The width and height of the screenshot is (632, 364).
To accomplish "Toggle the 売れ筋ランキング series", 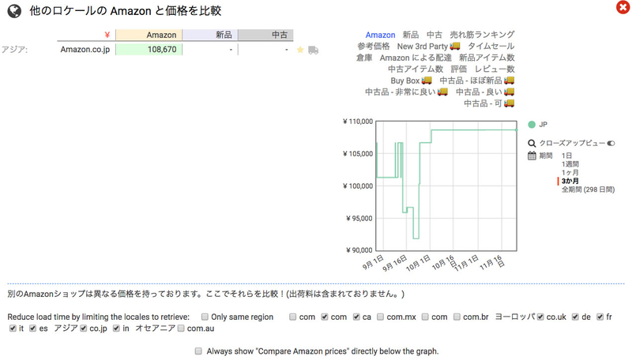I will click(x=482, y=35).
